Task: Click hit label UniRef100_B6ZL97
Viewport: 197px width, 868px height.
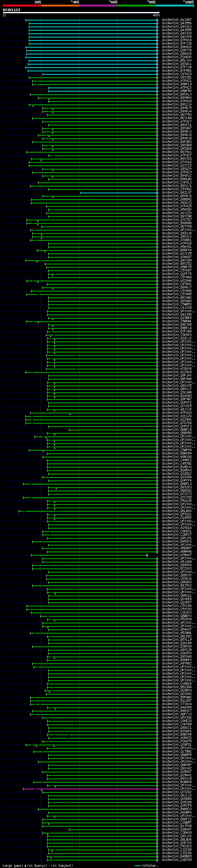Action: point(176,193)
